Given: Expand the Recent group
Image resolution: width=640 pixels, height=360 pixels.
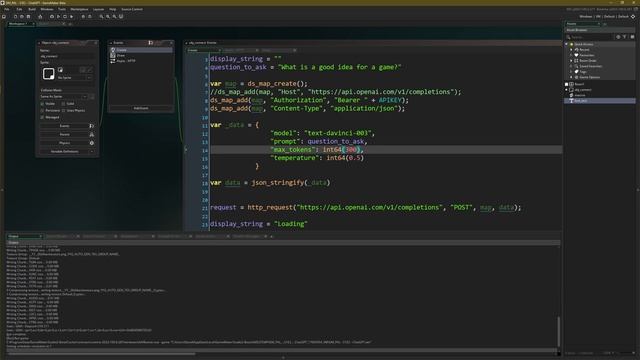Looking at the screenshot, I should pos(571,49).
